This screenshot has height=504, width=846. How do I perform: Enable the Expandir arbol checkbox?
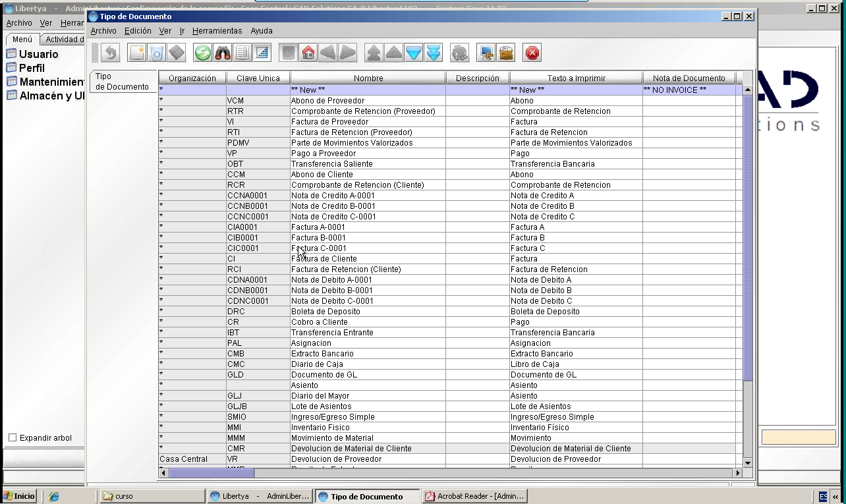[13, 438]
